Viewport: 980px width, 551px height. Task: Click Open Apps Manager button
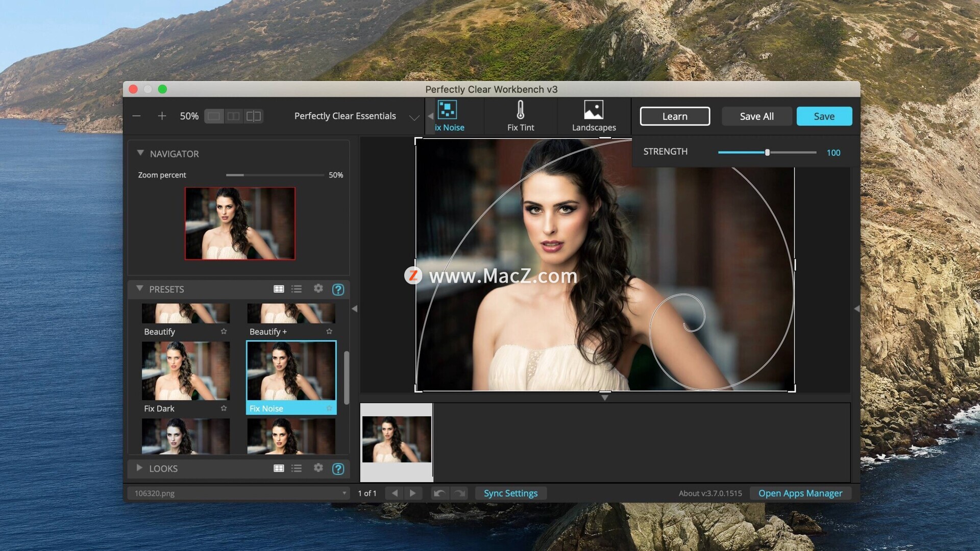800,493
